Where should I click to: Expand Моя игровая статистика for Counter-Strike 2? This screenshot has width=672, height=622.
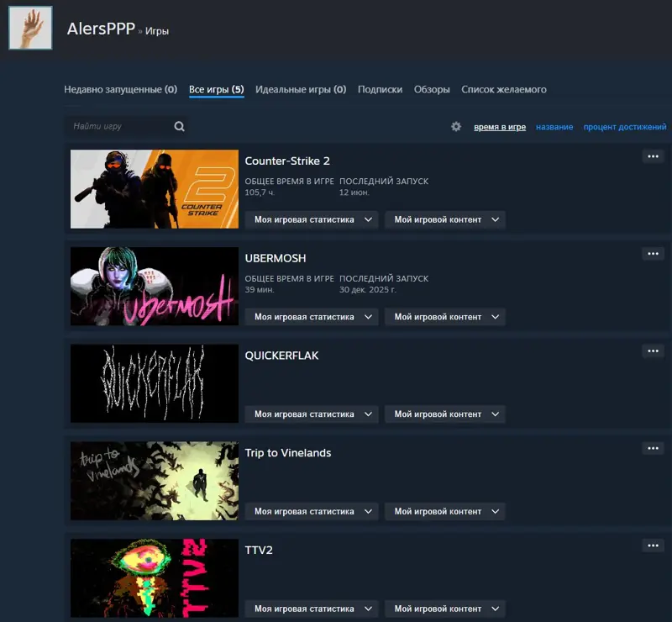point(312,219)
